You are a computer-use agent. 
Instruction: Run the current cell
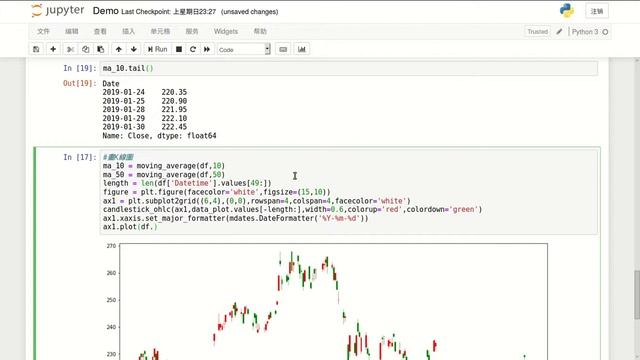coord(157,49)
